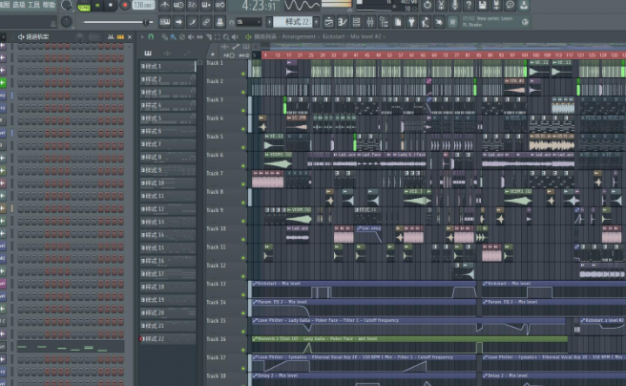Select the brush tool in top toolbar
Screen dimensions: 626x386
pyautogui.click(x=192, y=22)
